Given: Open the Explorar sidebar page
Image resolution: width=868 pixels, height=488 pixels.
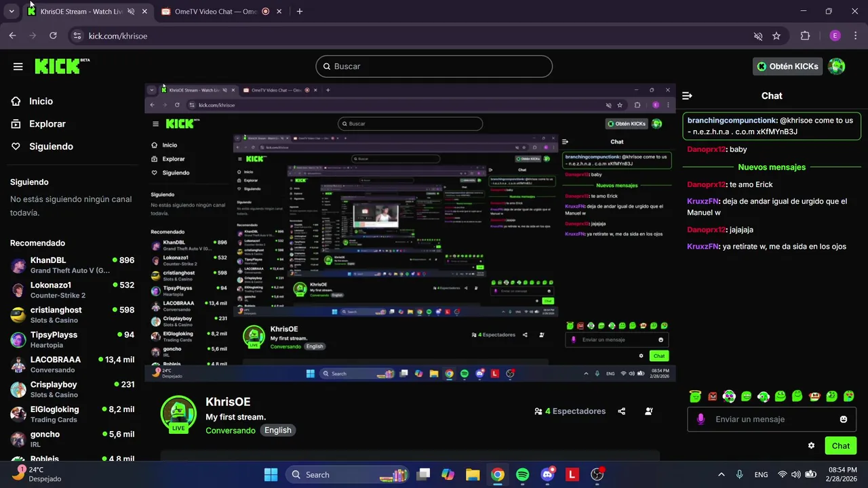Looking at the screenshot, I should click(47, 124).
